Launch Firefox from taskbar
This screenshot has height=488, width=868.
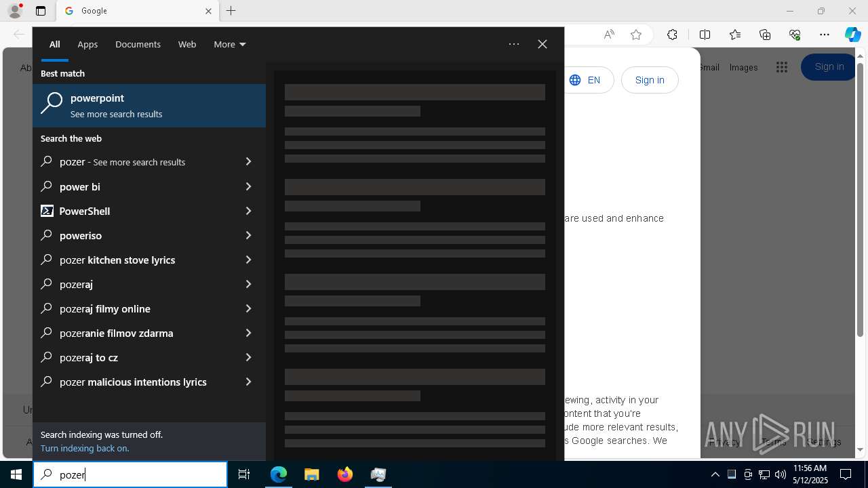tap(345, 474)
